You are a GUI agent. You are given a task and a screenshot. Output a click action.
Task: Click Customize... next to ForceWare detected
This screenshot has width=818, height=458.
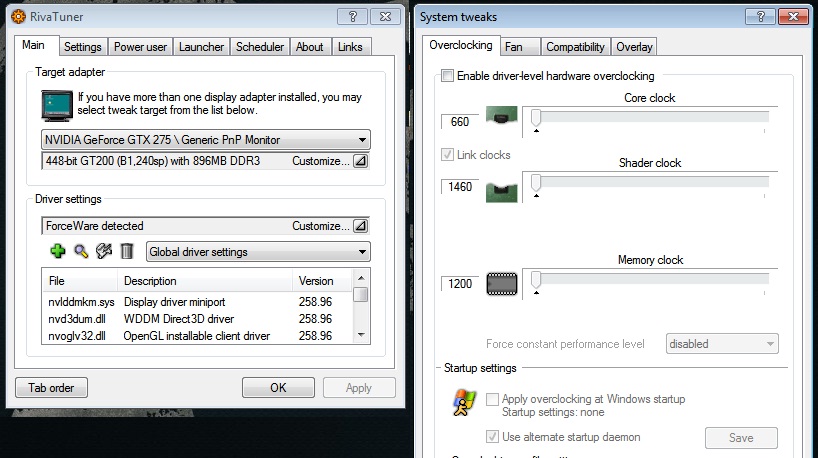320,226
